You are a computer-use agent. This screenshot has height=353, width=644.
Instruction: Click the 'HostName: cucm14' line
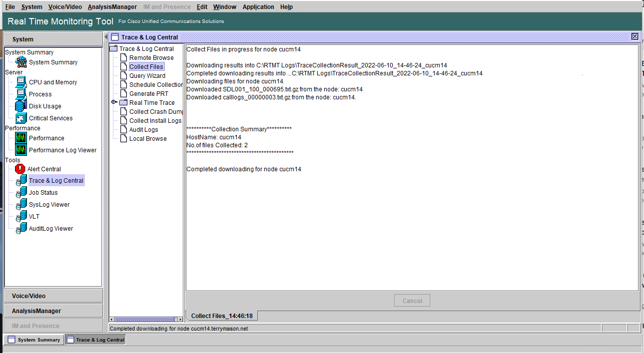(x=214, y=137)
